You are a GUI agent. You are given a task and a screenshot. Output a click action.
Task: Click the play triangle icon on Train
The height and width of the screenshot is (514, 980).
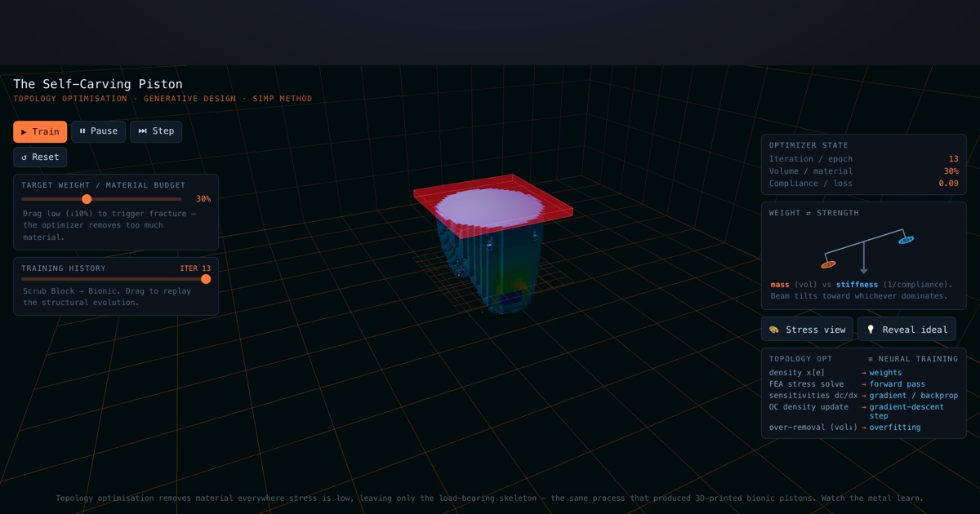coord(24,131)
